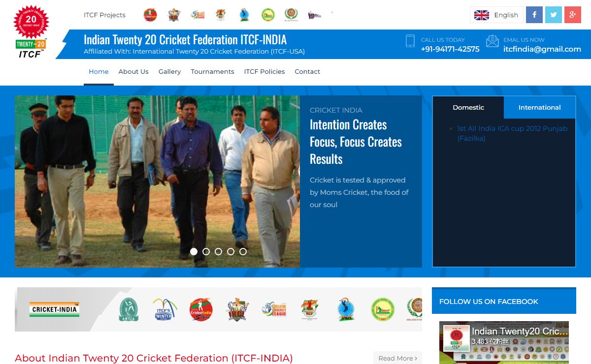
Task: Open the Twitter profile icon
Action: coord(554,15)
